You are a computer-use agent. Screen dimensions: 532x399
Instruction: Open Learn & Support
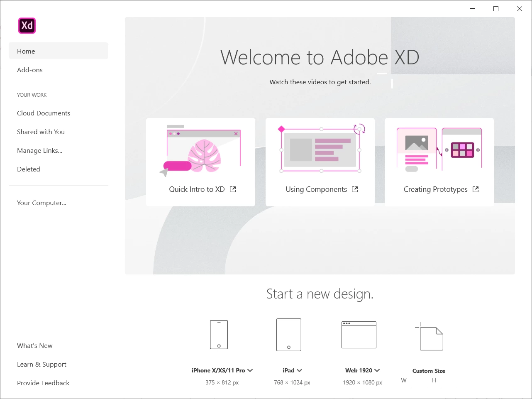[41, 364]
